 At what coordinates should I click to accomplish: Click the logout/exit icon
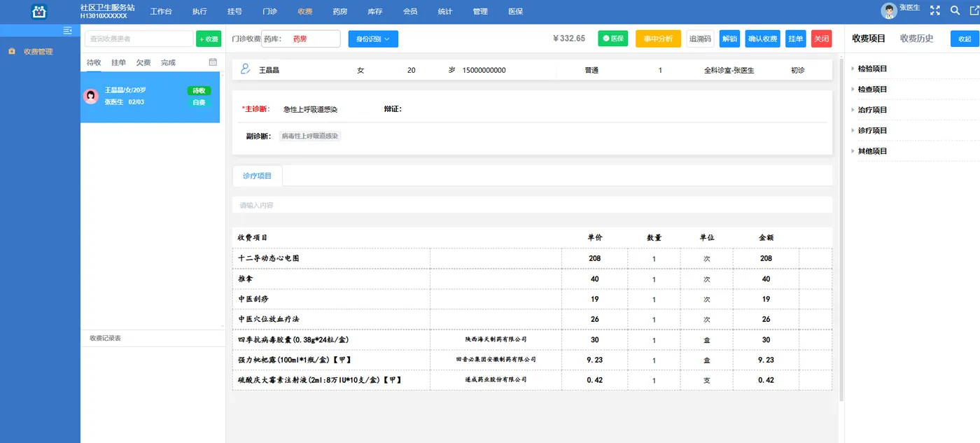(974, 10)
